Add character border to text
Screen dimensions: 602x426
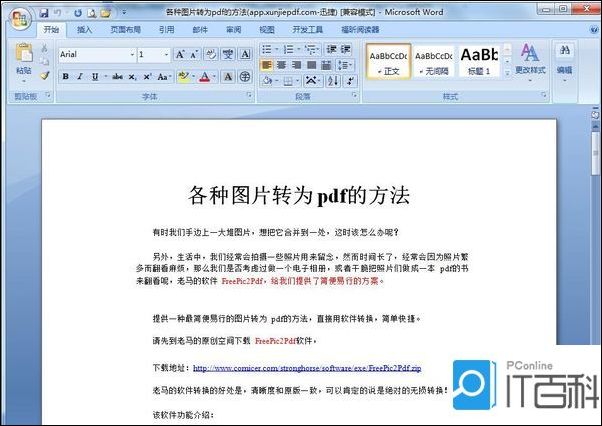245,54
